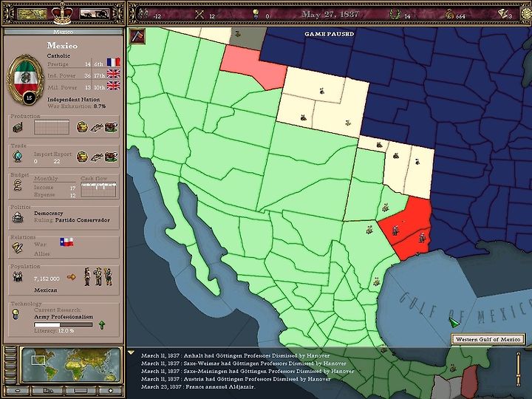Click the flag icon at map corner

137,36
